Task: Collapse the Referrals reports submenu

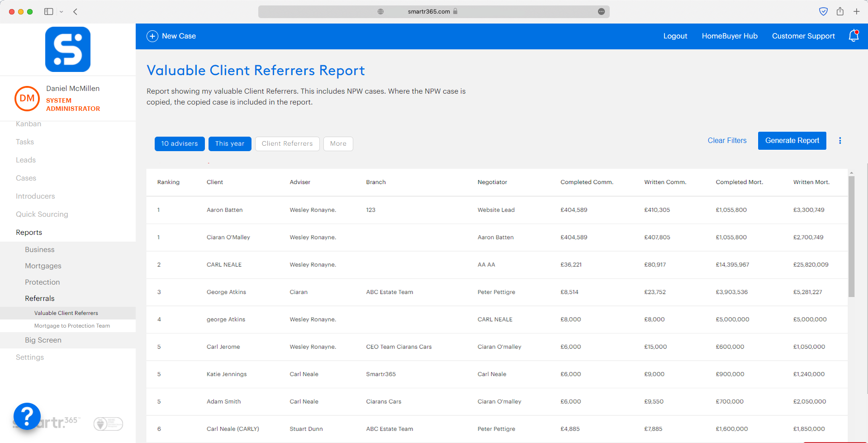Action: pos(40,299)
